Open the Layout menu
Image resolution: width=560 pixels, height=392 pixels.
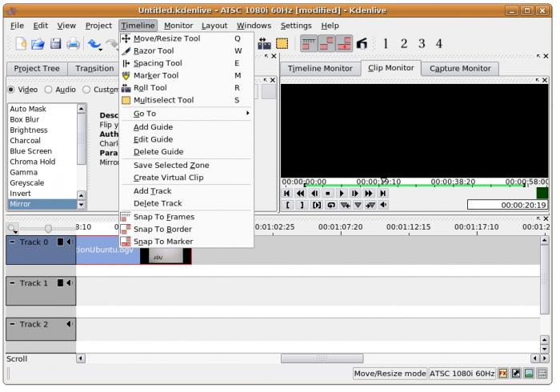coord(214,26)
